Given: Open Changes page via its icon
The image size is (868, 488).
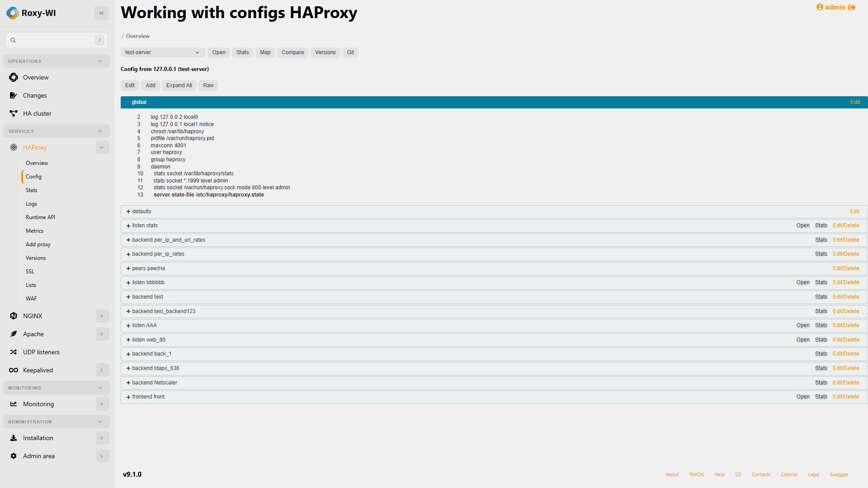Looking at the screenshot, I should pyautogui.click(x=14, y=95).
